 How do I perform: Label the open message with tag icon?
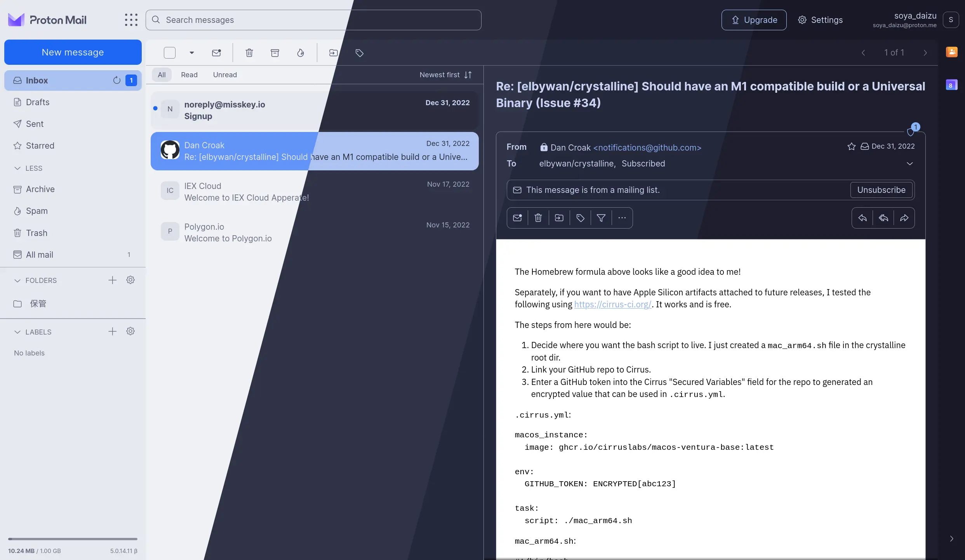tap(580, 218)
